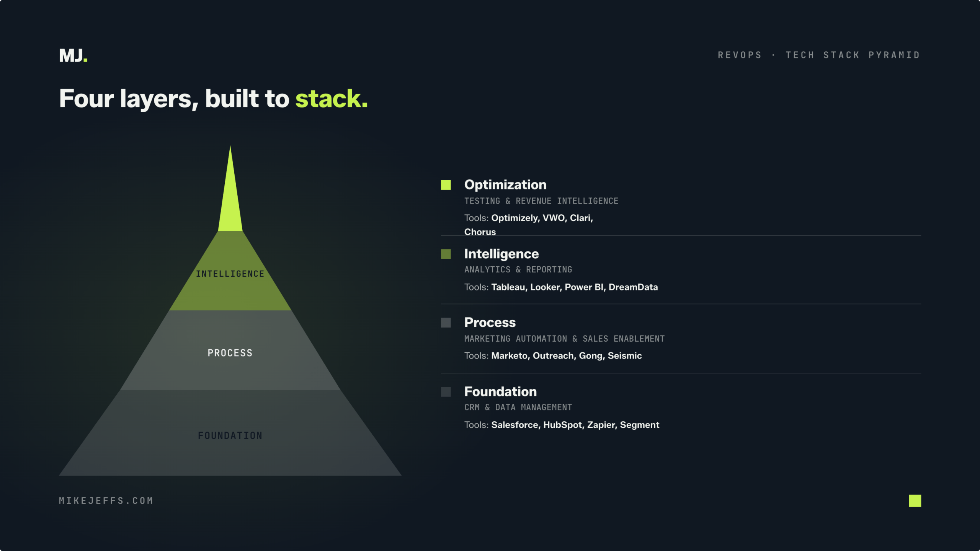Click the 'Four layers, built to stack.' title
Screen dimensions: 980x551
coord(213,99)
